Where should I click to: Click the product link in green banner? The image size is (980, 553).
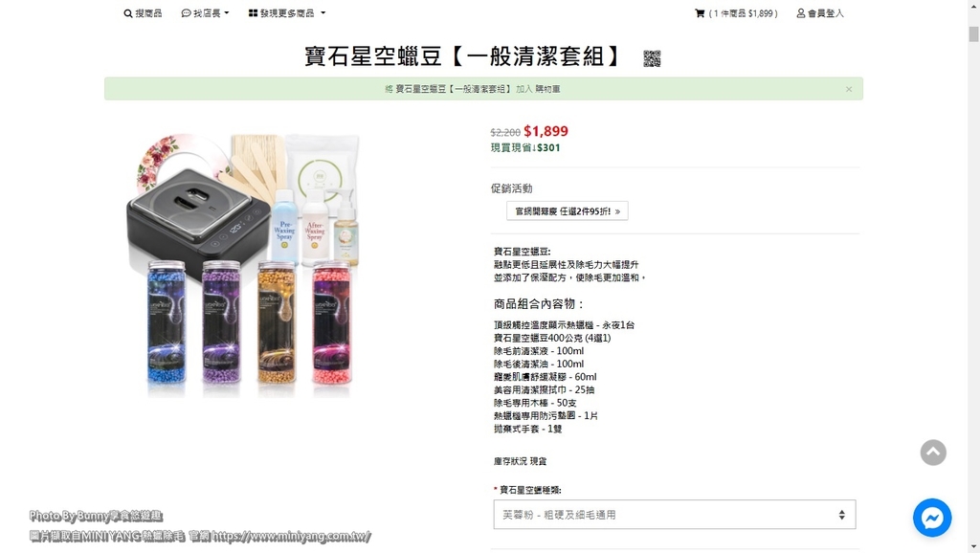click(x=455, y=89)
